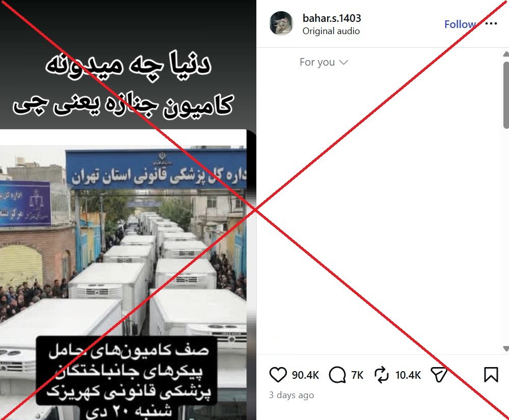Click the 3 days ago timestamp

click(x=291, y=395)
